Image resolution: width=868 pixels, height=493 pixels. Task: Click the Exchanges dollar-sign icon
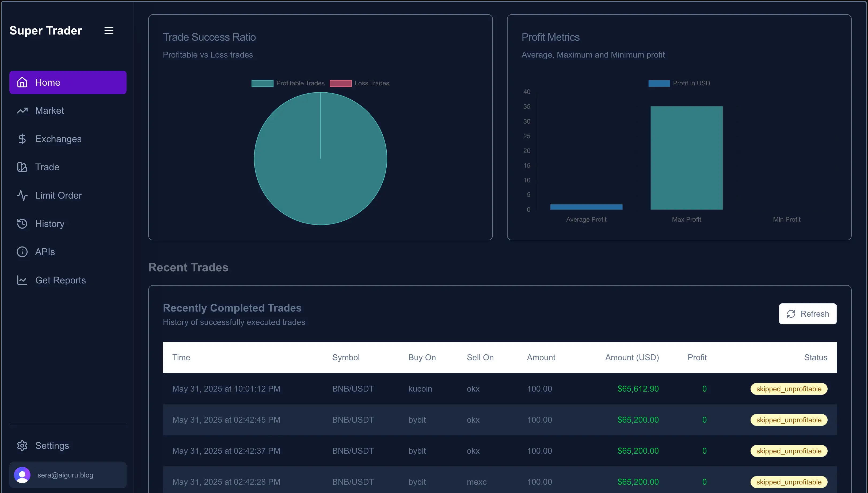click(x=22, y=139)
